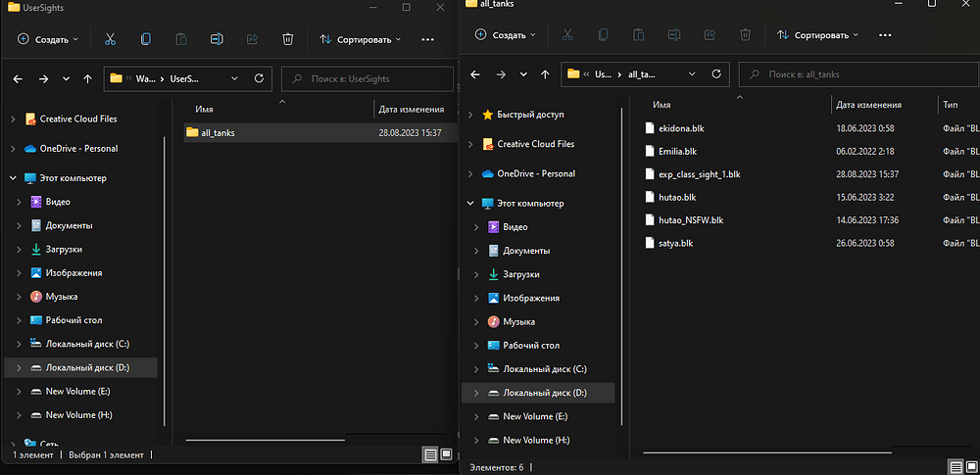
Task: Click the Copy icon in UserSights toolbar
Action: tap(146, 39)
